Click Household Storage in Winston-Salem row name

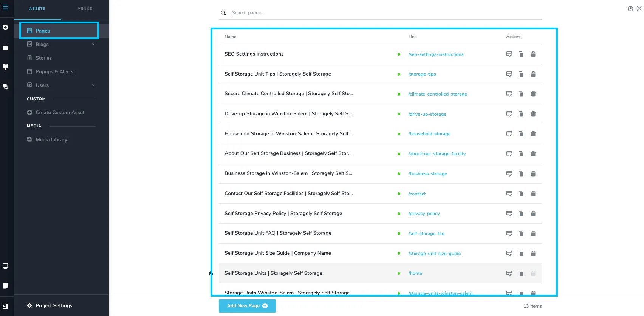[289, 133]
